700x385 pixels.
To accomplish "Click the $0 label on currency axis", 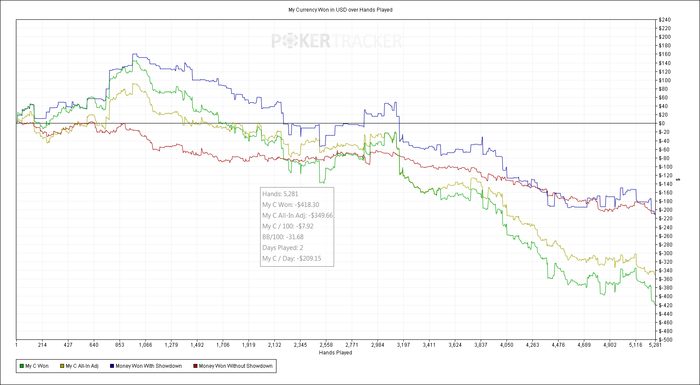I will click(x=662, y=123).
